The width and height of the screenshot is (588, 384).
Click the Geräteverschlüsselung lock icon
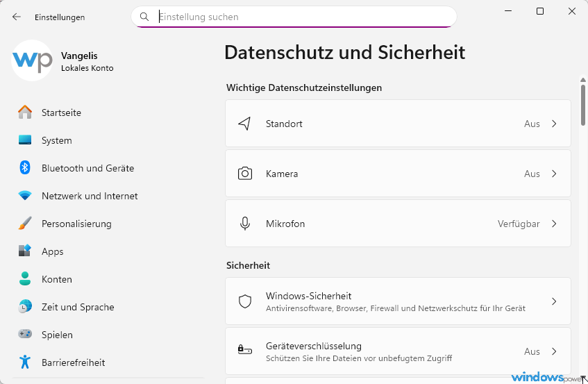coord(245,350)
